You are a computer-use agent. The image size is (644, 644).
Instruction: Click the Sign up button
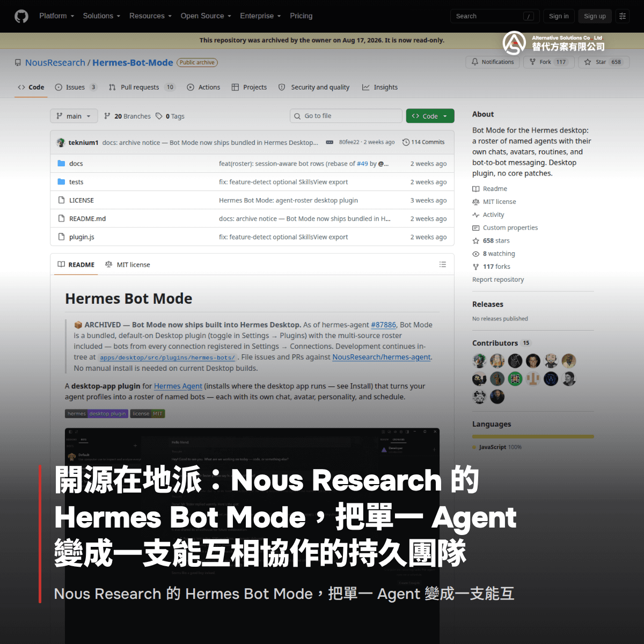(595, 16)
